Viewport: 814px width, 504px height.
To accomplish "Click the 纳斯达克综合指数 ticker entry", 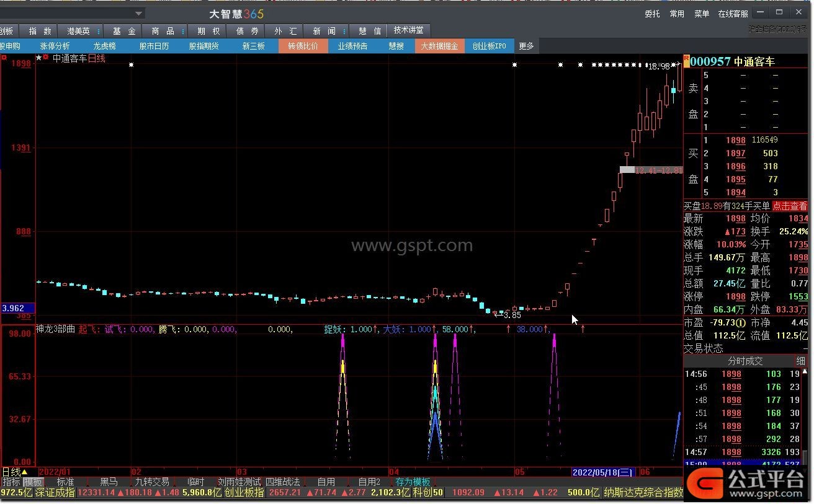I will point(643,493).
